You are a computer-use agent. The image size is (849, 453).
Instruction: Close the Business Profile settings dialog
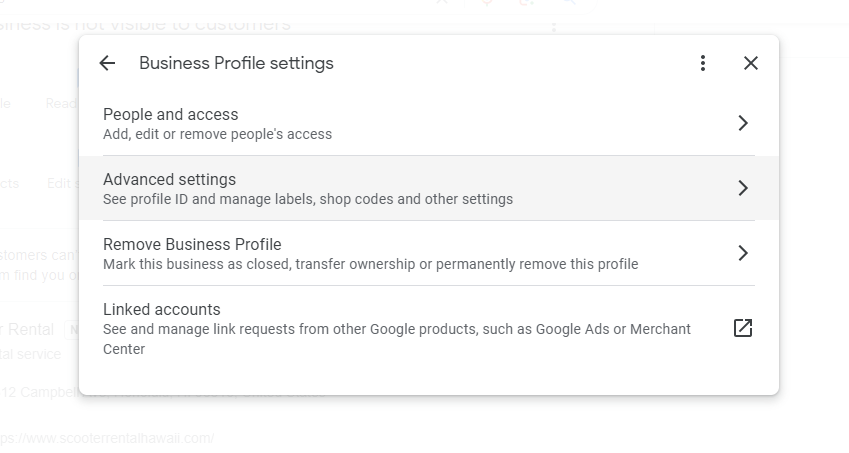[750, 63]
